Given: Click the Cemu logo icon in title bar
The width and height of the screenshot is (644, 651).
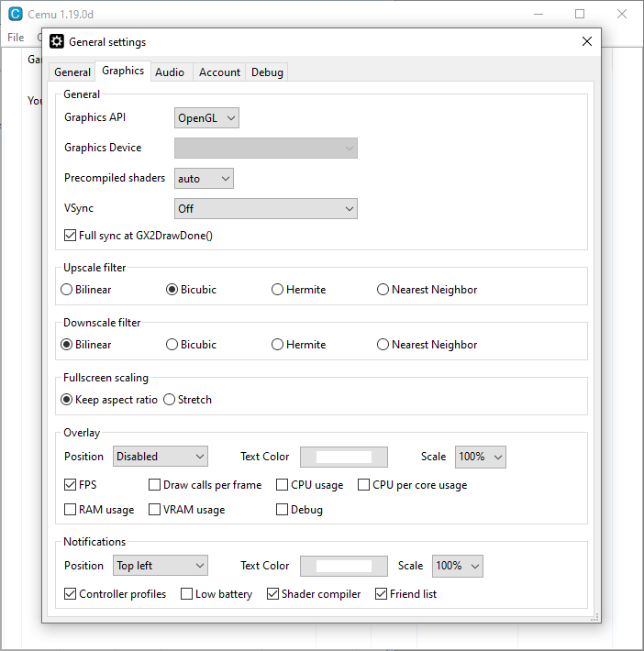Looking at the screenshot, I should click(16, 14).
